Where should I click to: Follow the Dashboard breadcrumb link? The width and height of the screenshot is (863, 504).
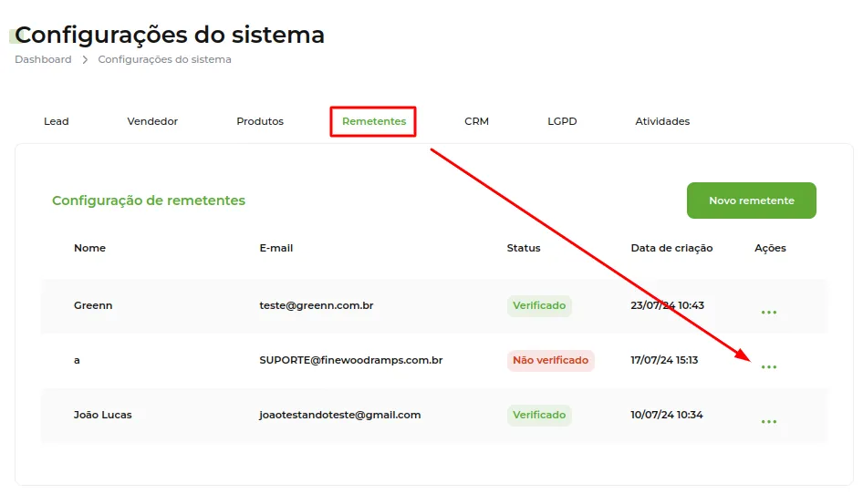43,59
